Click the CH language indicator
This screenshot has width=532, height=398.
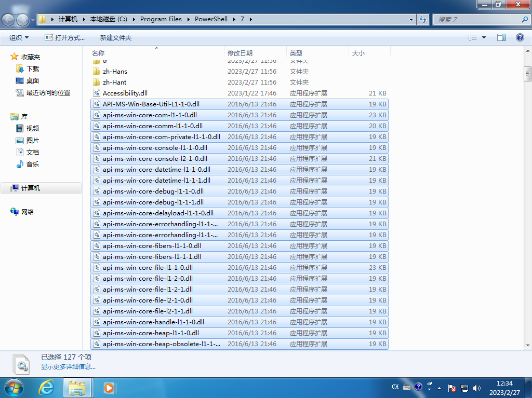395,387
